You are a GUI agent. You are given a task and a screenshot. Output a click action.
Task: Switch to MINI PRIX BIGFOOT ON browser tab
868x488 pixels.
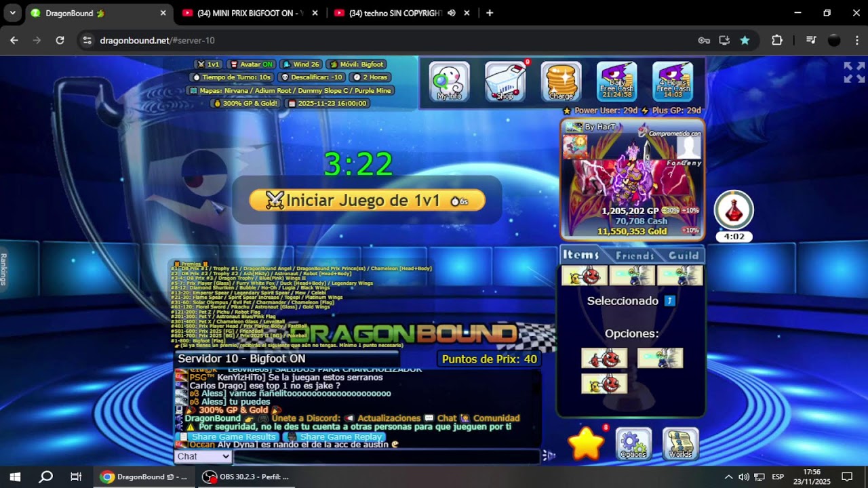coord(249,13)
